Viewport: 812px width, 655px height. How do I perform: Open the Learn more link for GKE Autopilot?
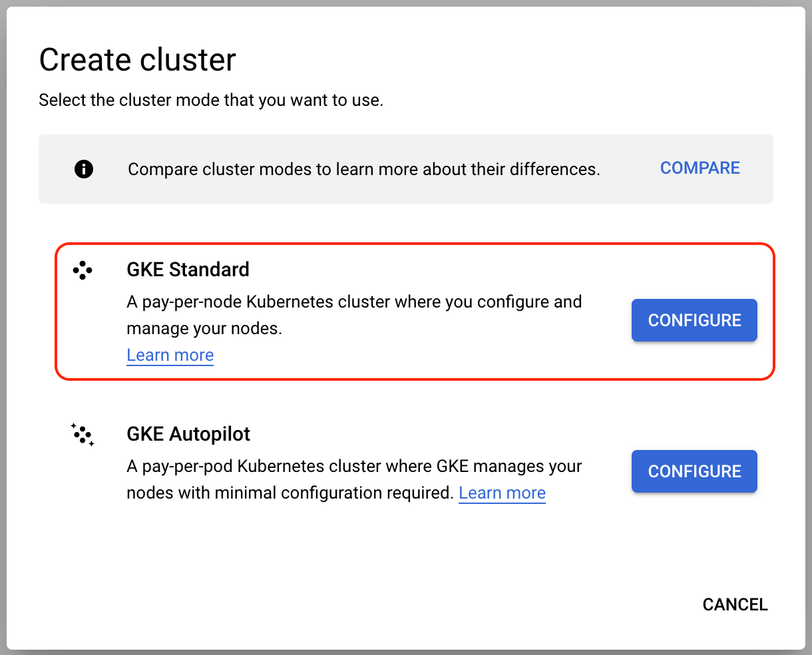[502, 493]
